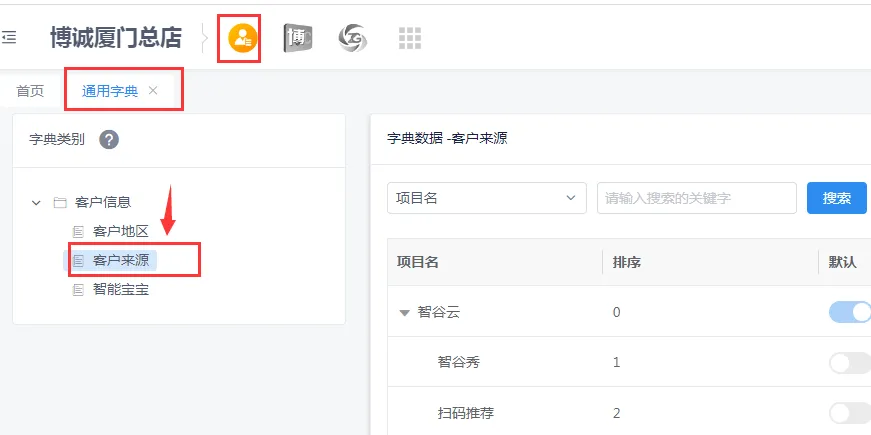871x435 pixels.
Task: Click the swirl logo module icon
Action: (353, 38)
